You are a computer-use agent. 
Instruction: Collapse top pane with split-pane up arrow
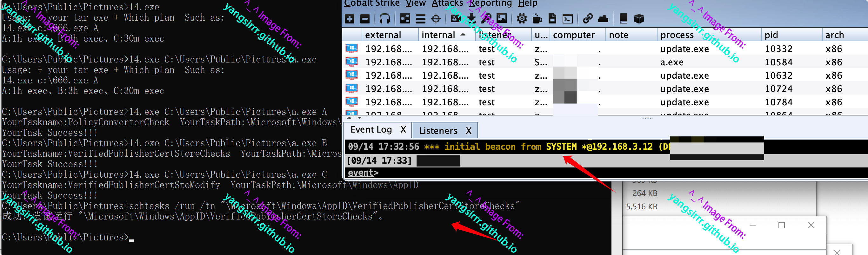(x=349, y=118)
